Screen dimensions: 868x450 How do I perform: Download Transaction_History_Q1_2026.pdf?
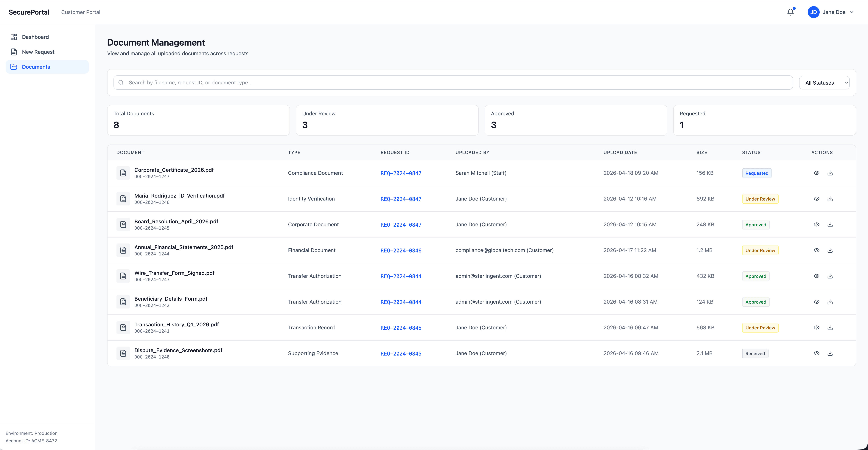coord(830,328)
